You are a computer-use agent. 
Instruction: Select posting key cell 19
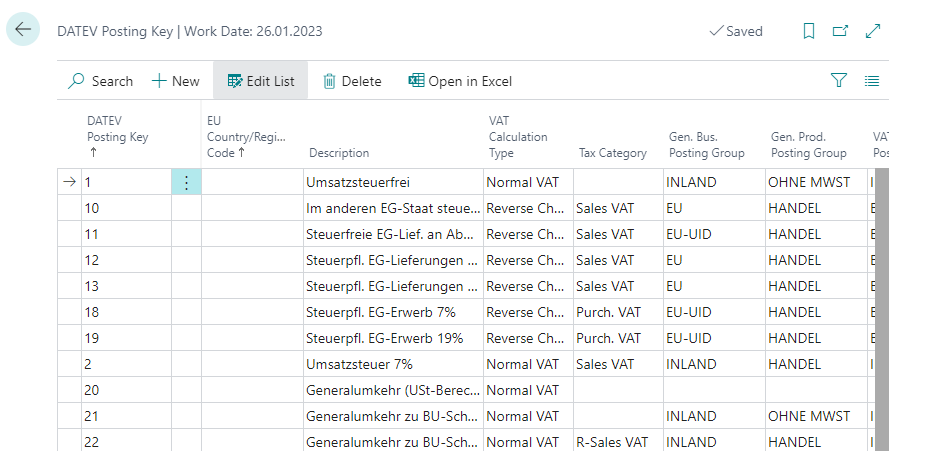click(127, 338)
